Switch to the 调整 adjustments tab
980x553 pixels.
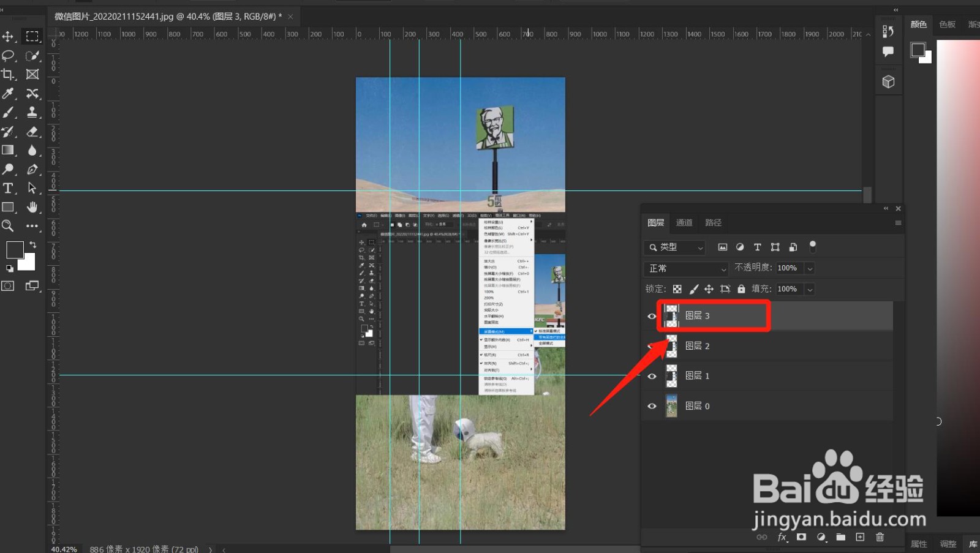tap(948, 544)
